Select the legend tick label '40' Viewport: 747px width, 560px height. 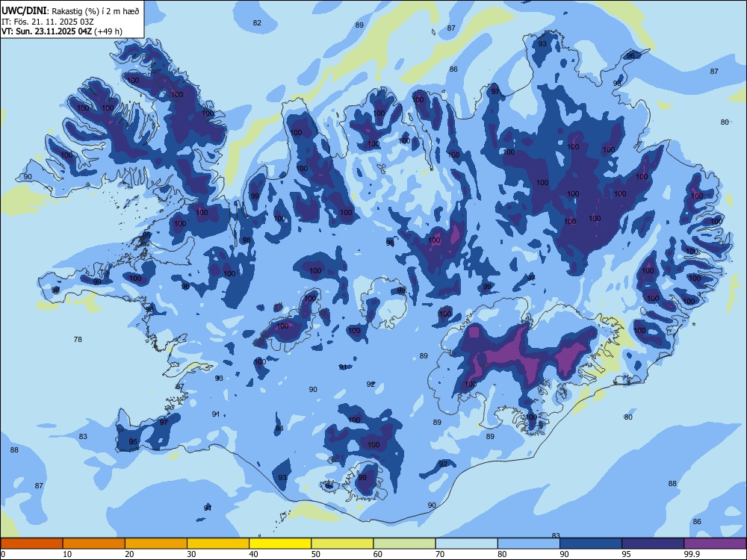point(253,554)
